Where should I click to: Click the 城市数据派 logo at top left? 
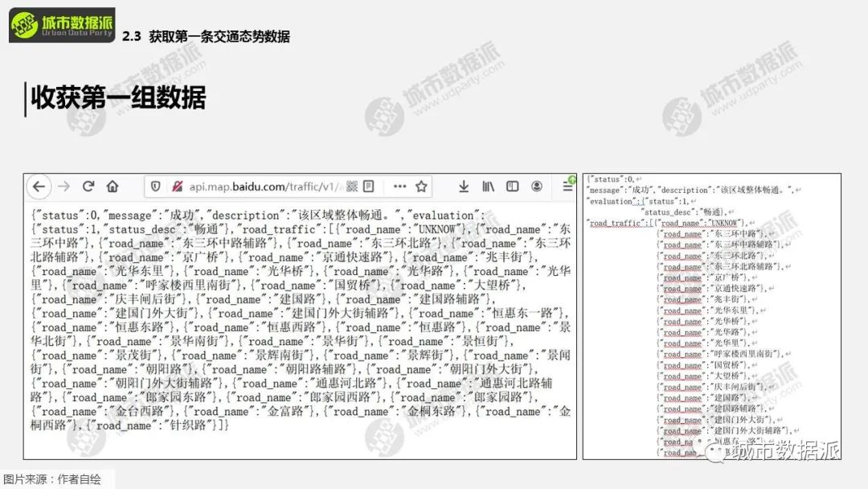(x=62, y=25)
